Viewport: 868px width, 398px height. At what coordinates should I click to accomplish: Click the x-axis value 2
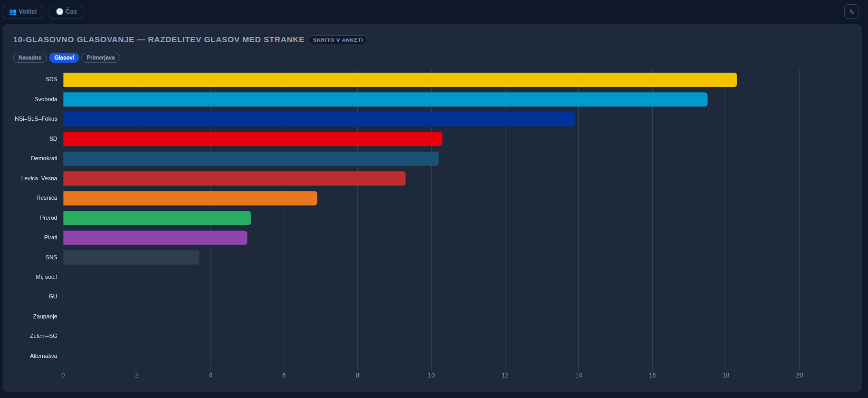(x=137, y=375)
